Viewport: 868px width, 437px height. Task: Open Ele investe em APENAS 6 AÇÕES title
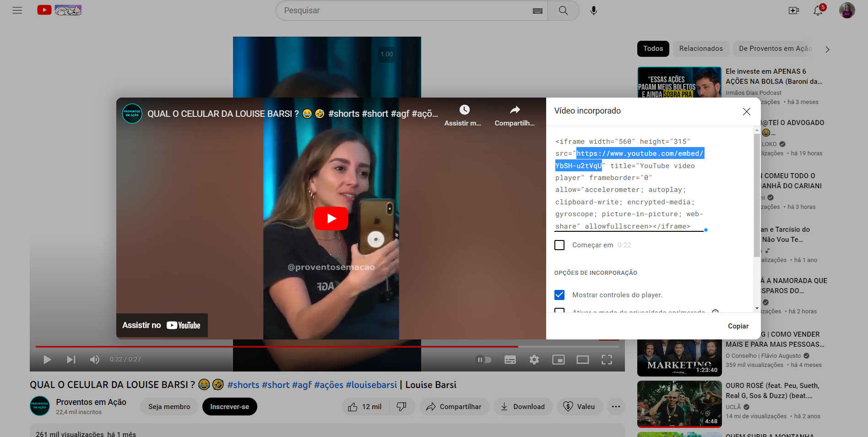tap(774, 76)
